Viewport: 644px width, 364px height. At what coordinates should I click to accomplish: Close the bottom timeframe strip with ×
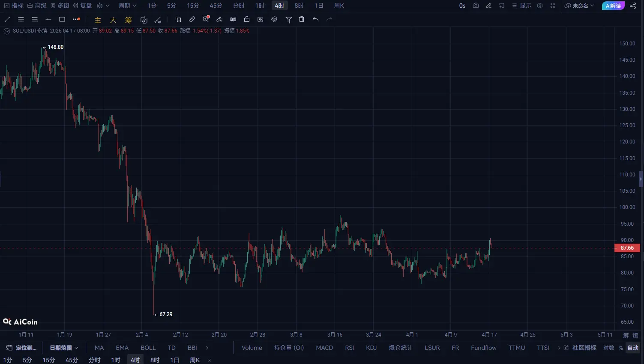[x=210, y=360]
